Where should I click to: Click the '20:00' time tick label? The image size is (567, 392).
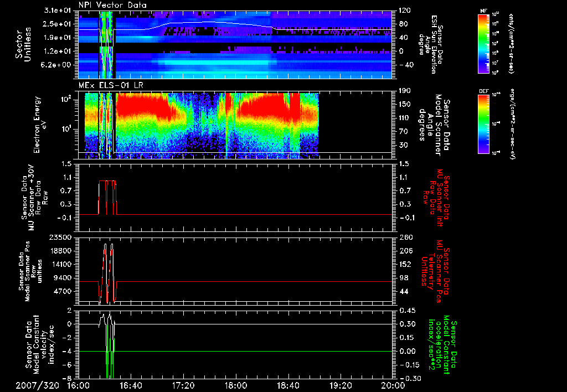(393, 385)
